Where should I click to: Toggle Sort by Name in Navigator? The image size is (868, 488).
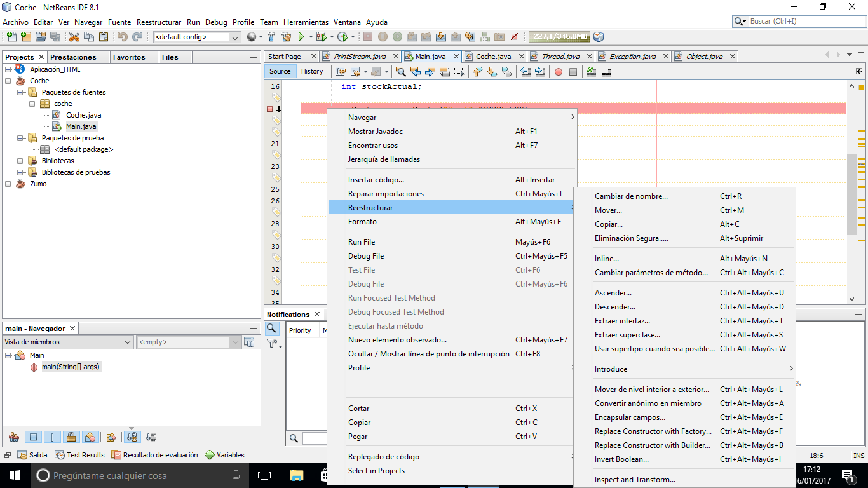click(132, 437)
